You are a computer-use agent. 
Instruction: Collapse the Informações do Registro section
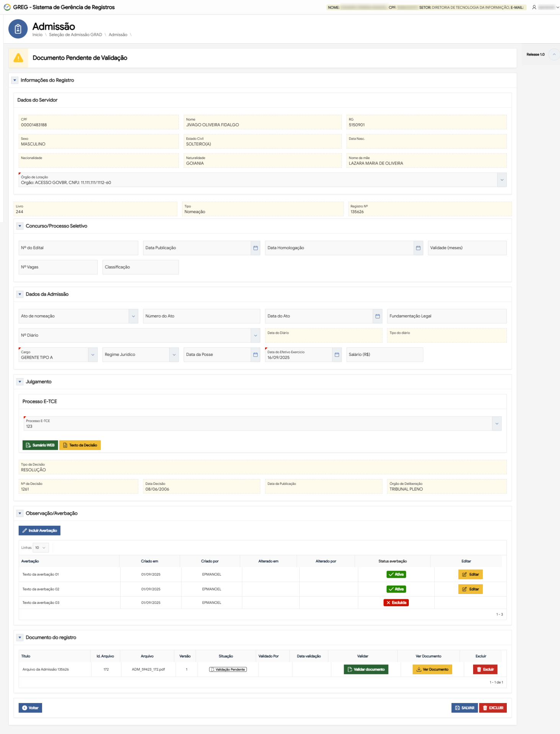(15, 80)
